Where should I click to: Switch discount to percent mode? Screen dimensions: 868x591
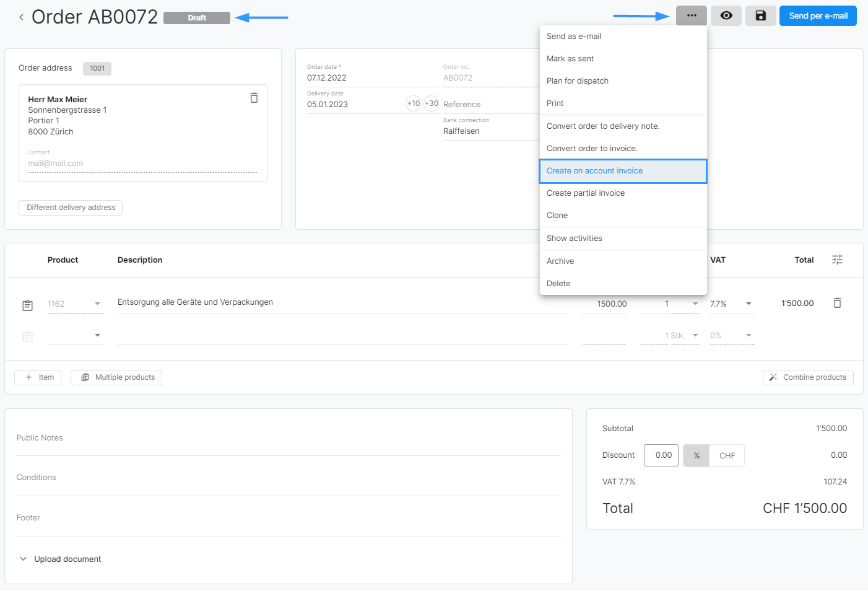point(697,455)
